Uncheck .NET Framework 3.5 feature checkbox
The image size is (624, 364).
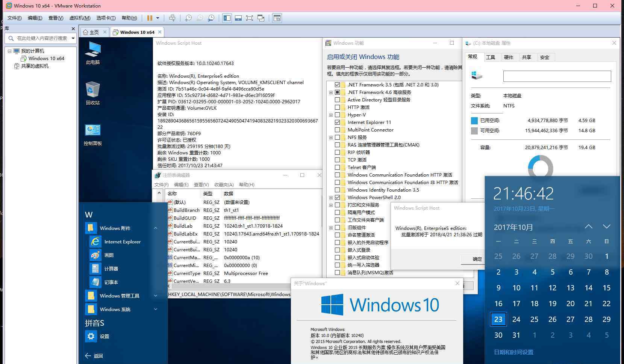click(x=337, y=85)
